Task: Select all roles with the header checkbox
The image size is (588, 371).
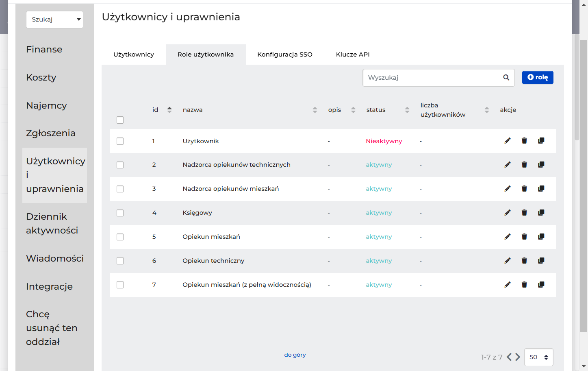Action: pos(120,120)
